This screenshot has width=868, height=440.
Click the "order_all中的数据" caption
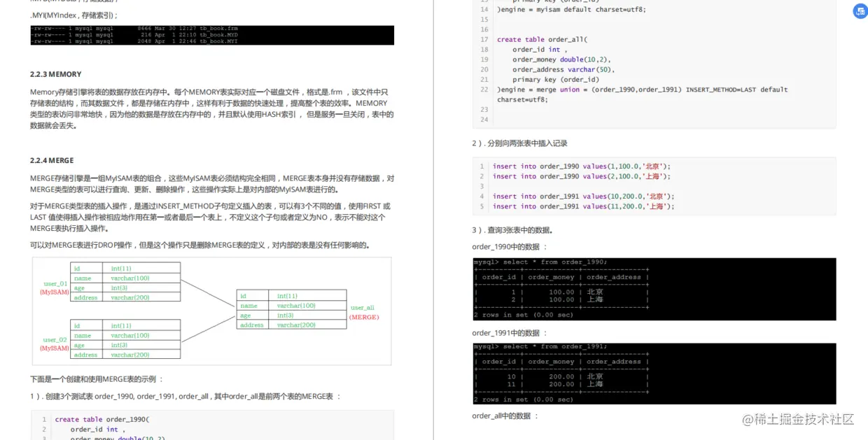point(505,416)
